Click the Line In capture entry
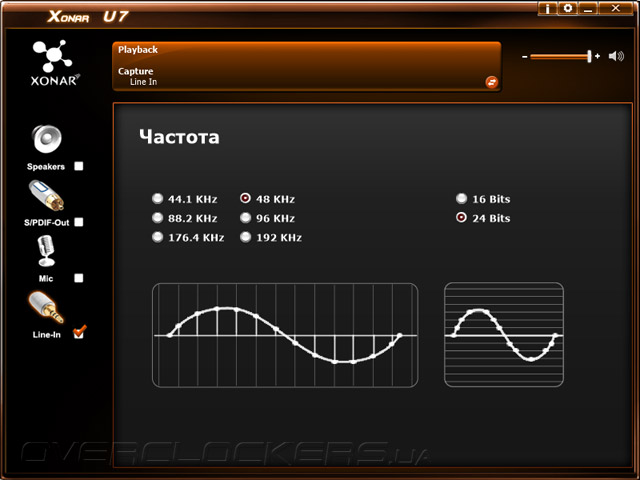 click(143, 82)
